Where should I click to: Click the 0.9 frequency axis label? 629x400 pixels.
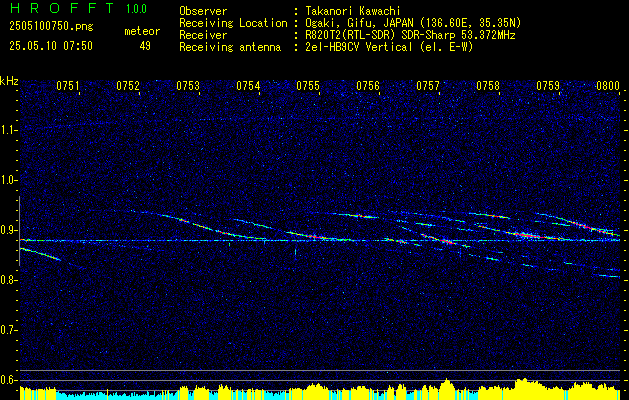tap(9, 230)
